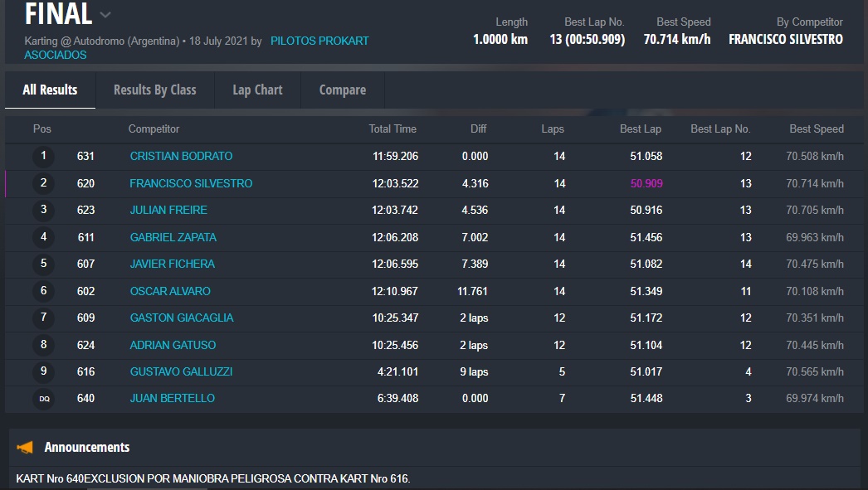Click position 9 circle badge
Viewport: 868px width, 490px height.
click(x=44, y=371)
